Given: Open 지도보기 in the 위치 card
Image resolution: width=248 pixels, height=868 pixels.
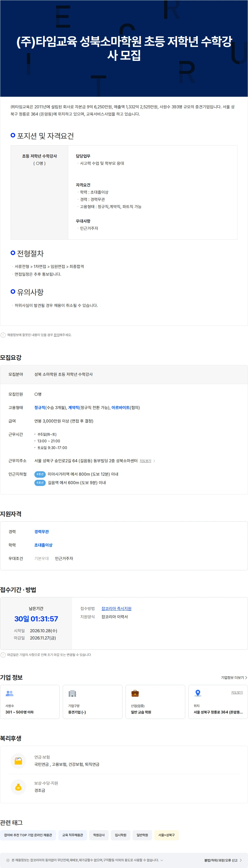Looking at the screenshot, I should [237, 692].
